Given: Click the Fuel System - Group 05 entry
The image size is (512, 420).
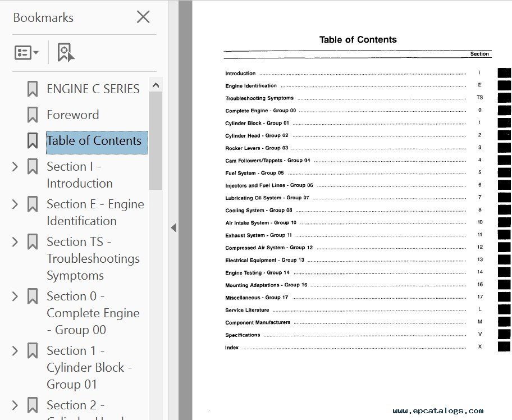Looking at the screenshot, I should (x=254, y=173).
